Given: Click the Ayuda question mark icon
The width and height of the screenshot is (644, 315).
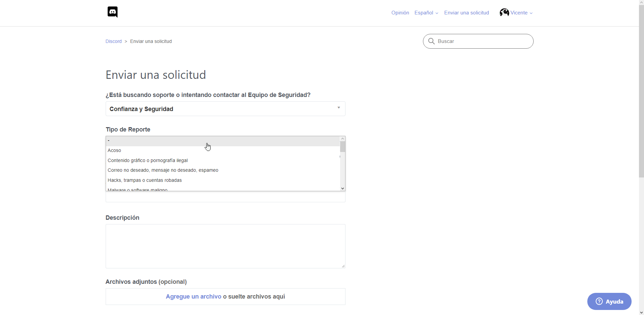Looking at the screenshot, I should (x=599, y=301).
